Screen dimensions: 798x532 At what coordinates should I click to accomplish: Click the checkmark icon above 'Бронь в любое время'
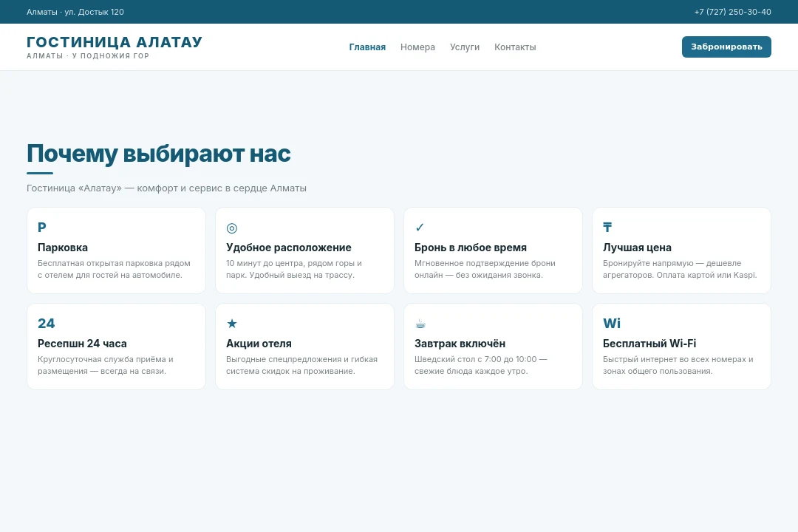(420, 228)
